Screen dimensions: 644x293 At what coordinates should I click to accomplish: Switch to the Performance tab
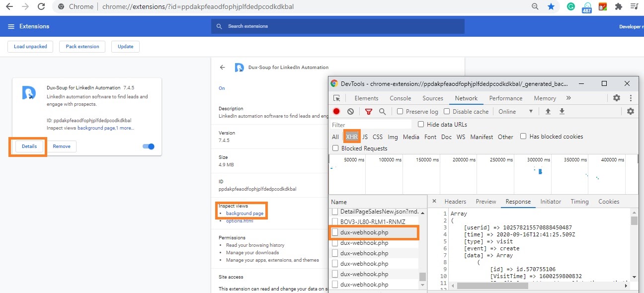coord(506,98)
